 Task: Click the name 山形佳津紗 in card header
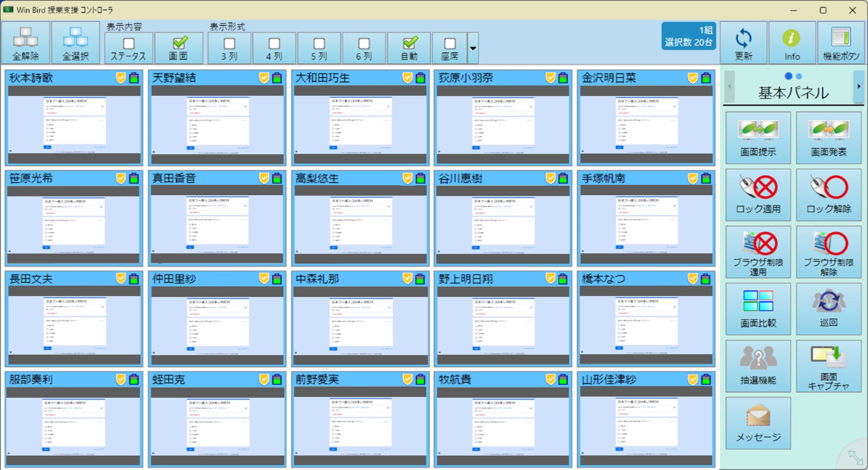[x=609, y=379]
